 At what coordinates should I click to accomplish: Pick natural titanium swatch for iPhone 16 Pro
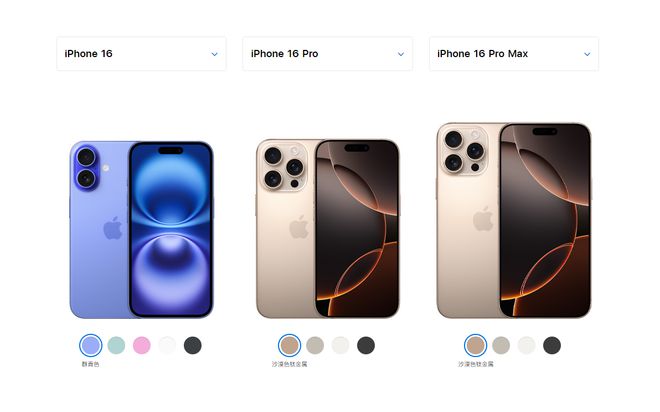click(x=315, y=346)
